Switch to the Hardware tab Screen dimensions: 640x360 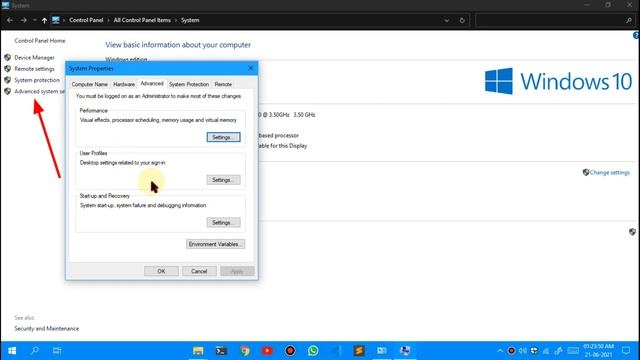[x=124, y=84]
